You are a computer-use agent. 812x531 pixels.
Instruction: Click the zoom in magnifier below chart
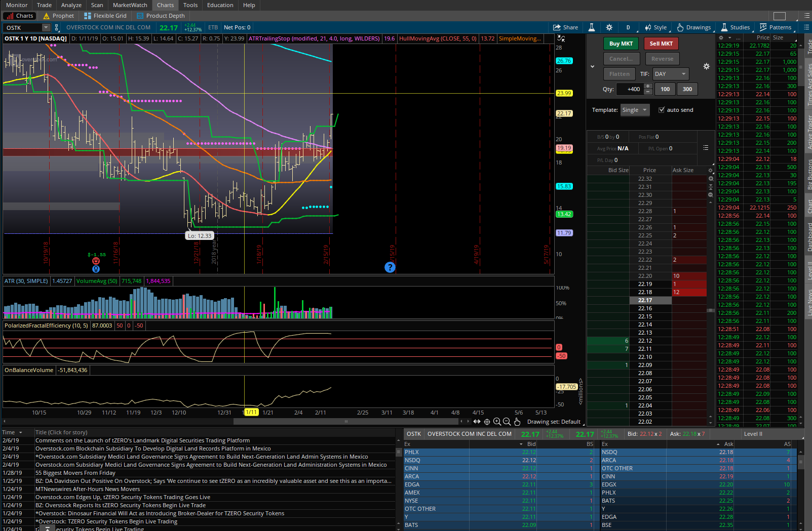(x=497, y=422)
